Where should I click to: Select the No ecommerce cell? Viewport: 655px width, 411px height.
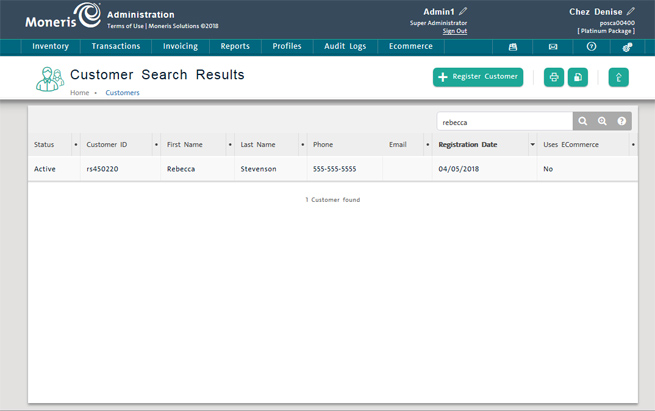[548, 169]
